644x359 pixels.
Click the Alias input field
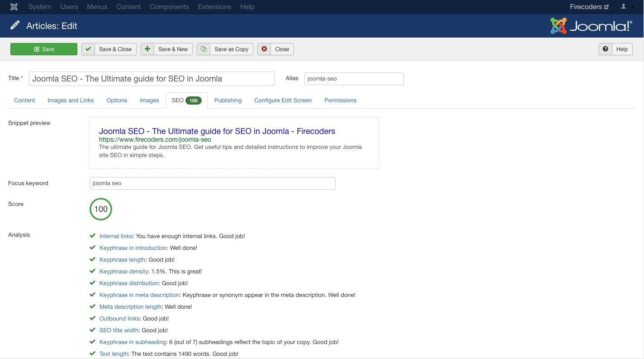click(x=354, y=78)
